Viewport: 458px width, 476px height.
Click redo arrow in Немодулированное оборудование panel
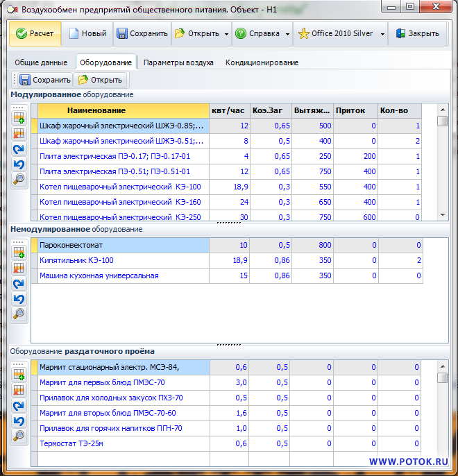coord(19,283)
